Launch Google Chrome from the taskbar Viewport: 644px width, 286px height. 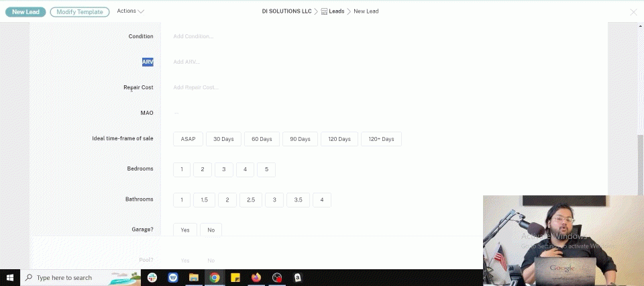pyautogui.click(x=214, y=277)
